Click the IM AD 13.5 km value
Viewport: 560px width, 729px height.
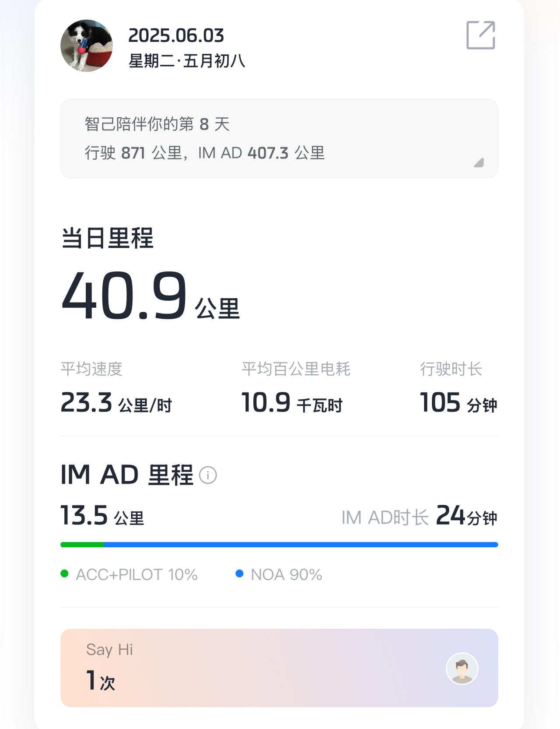102,515
